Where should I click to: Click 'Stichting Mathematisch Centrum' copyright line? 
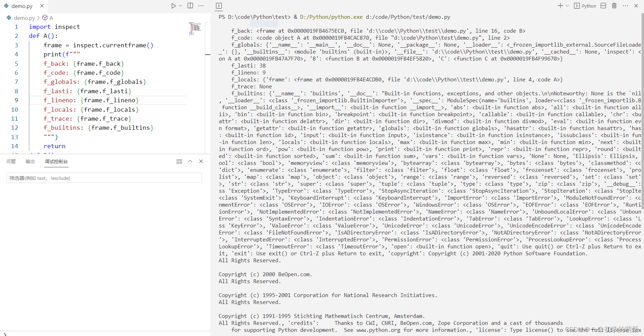322,316
